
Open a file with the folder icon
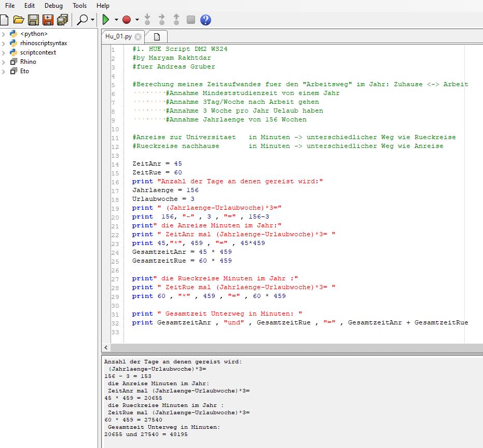pos(19,20)
